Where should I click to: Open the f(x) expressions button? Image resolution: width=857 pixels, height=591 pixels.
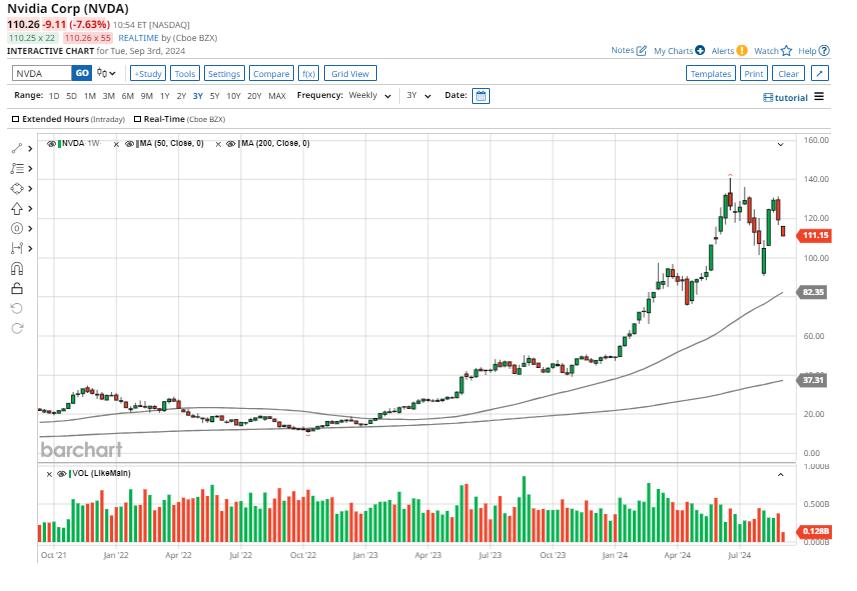(x=309, y=73)
